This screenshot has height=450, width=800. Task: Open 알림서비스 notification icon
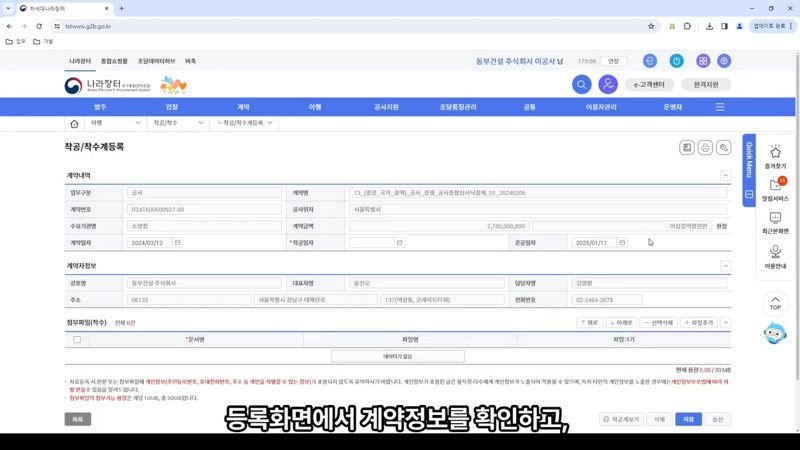coord(776,185)
